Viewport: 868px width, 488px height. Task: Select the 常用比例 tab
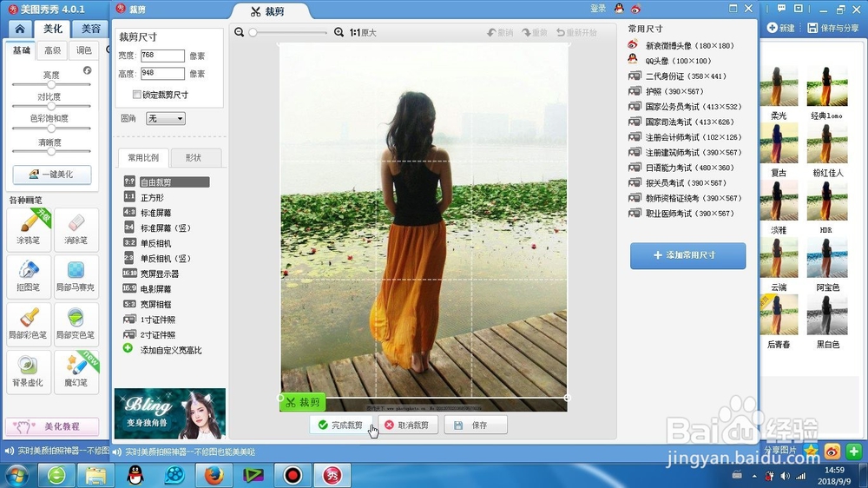pyautogui.click(x=143, y=158)
